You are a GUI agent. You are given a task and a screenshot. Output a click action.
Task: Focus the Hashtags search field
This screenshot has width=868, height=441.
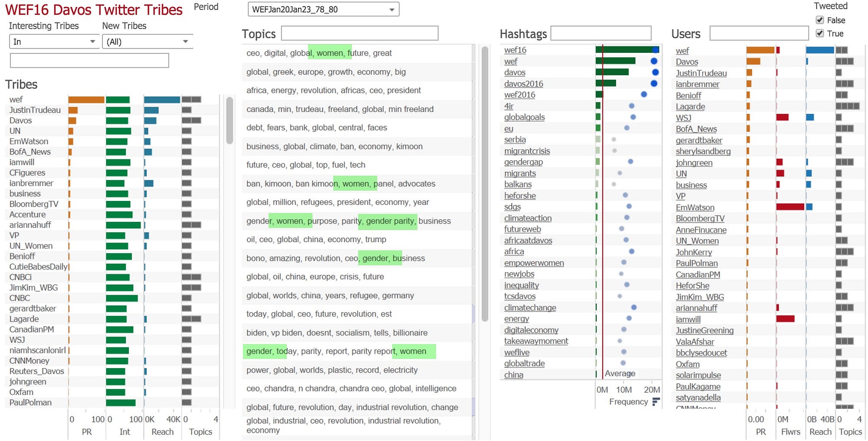coord(601,33)
